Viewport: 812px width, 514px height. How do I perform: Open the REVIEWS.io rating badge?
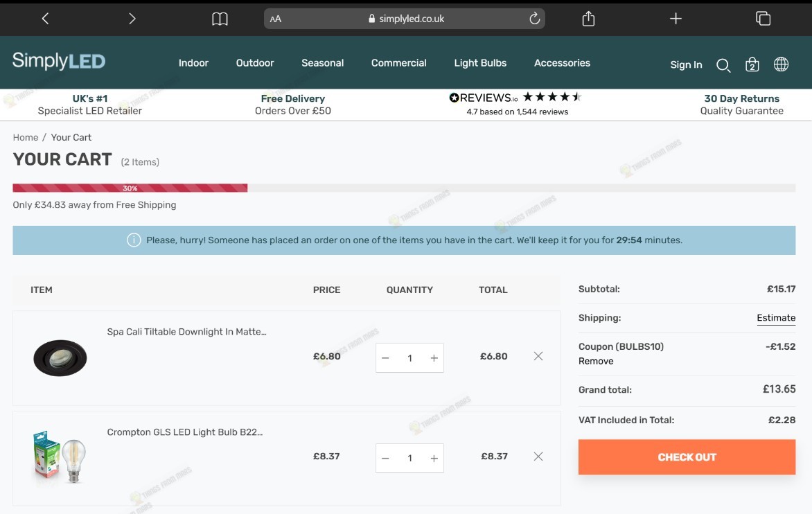(516, 103)
